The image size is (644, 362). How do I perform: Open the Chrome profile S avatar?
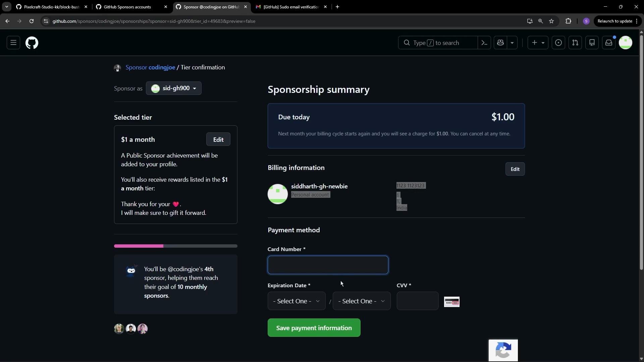click(586, 21)
